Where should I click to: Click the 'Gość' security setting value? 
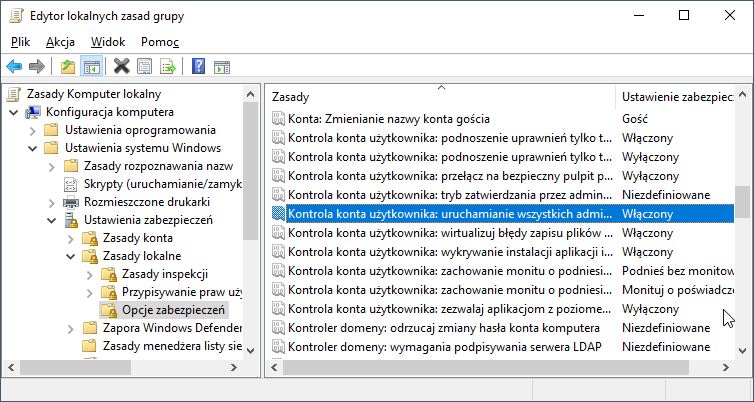635,119
